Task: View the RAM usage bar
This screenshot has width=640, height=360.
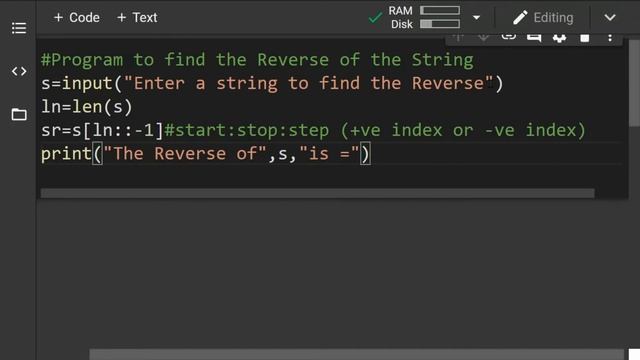Action: [440, 10]
